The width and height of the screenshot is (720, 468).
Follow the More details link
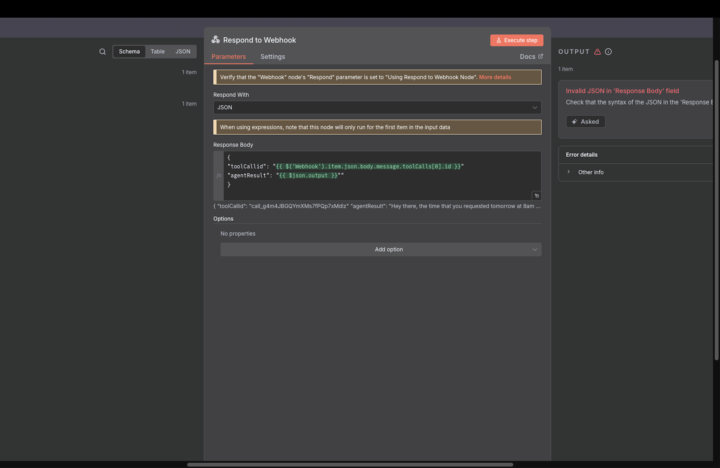pyautogui.click(x=495, y=77)
